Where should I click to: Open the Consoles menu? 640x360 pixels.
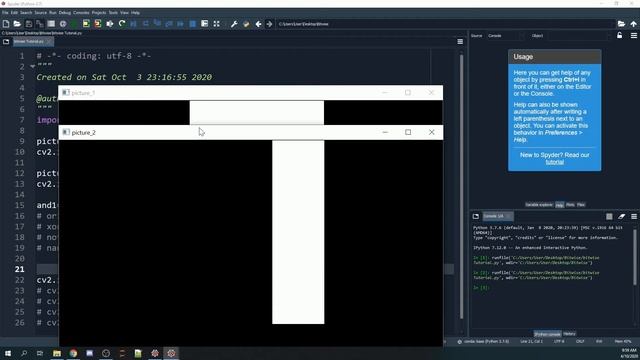[81, 13]
